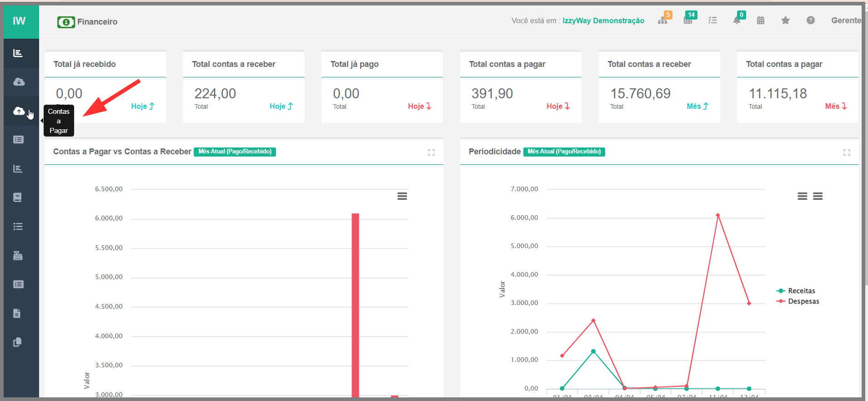Click the 391,90 value

pyautogui.click(x=492, y=94)
